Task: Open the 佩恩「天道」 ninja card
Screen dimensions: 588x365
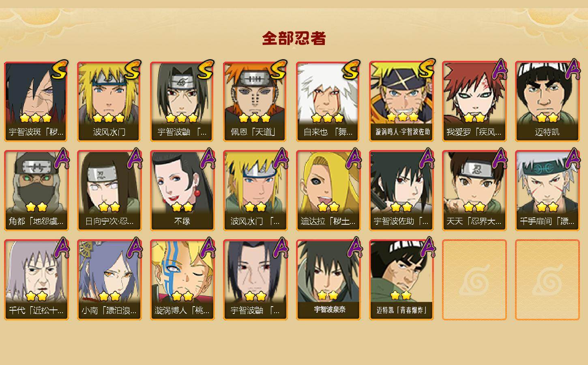Action: [x=255, y=101]
